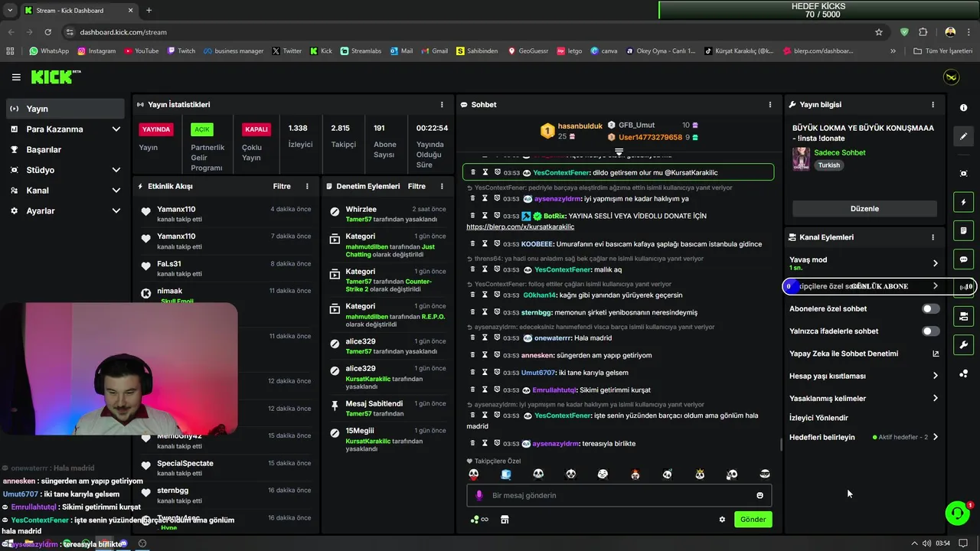Open Kanal Eylemleri three-dot options
This screenshot has width=980, height=551.
pyautogui.click(x=933, y=237)
